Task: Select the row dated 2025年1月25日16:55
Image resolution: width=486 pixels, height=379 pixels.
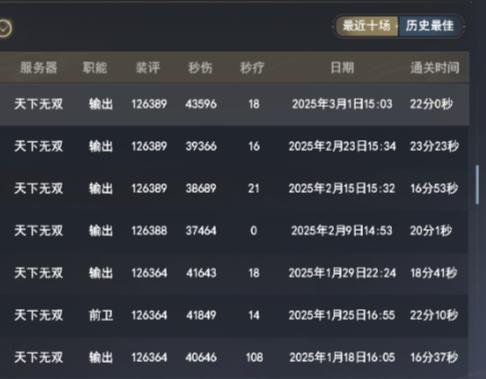Action: (234, 315)
